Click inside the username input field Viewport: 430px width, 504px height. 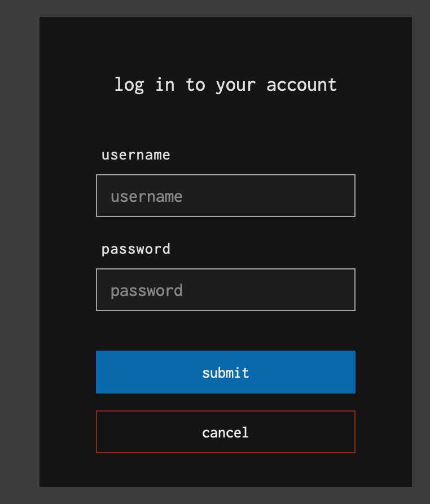(225, 196)
